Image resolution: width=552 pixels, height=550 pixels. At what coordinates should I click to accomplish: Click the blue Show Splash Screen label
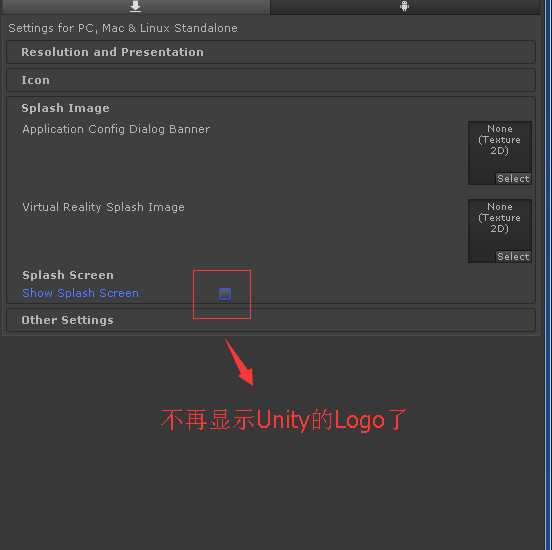coord(81,293)
